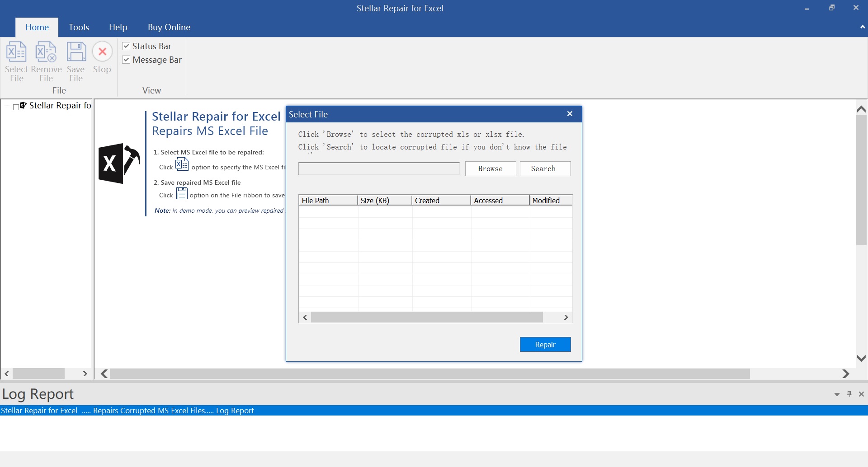This screenshot has width=868, height=467.
Task: Click the small save disk icon in step 2
Action: tap(182, 194)
